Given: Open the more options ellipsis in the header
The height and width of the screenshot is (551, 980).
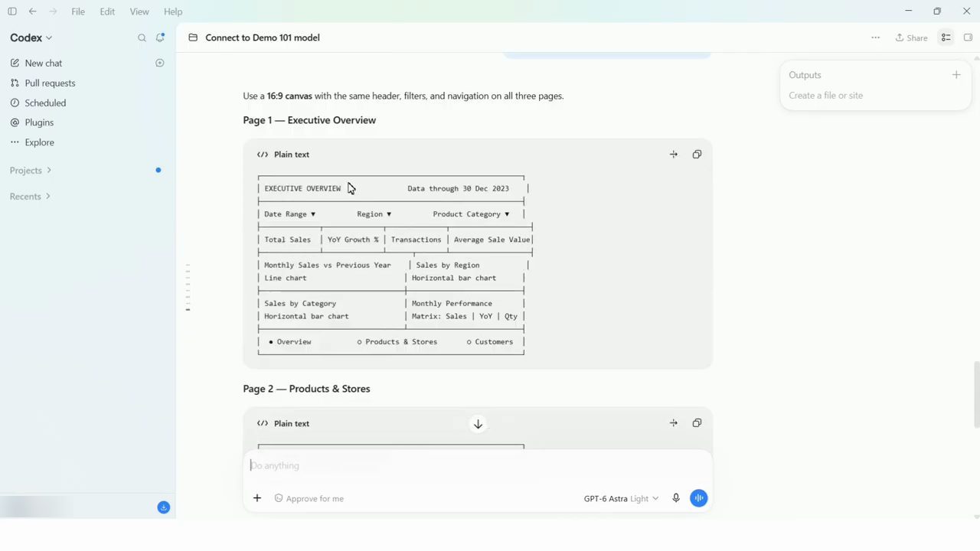Looking at the screenshot, I should (x=875, y=37).
